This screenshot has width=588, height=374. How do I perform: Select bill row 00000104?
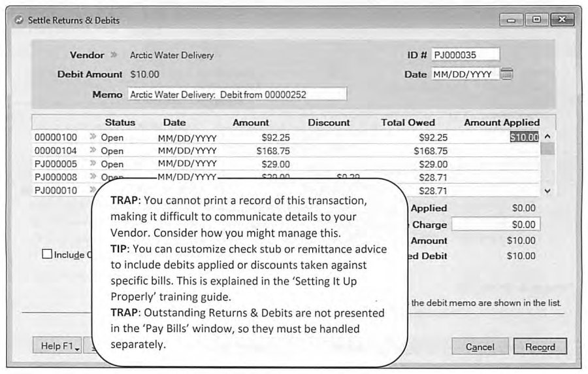tap(286, 151)
